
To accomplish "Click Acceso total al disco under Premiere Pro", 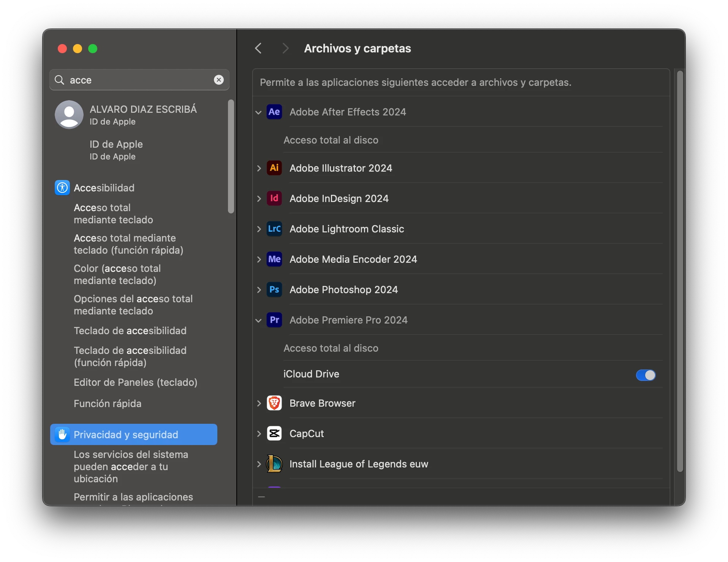I will (x=331, y=348).
